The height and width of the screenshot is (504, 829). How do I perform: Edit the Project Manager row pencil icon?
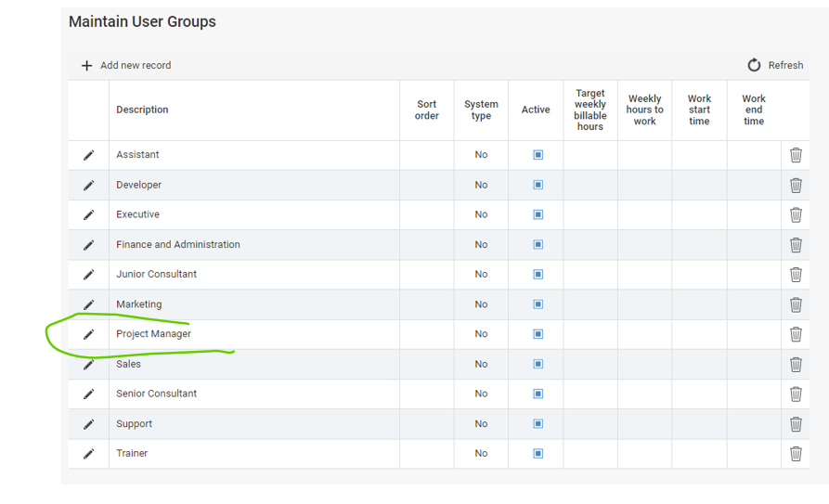tap(89, 334)
